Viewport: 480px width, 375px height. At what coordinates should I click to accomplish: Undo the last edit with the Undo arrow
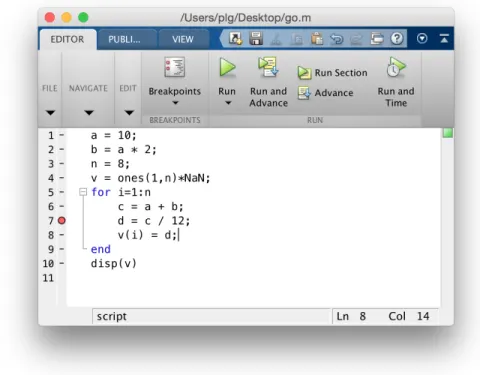(x=336, y=39)
